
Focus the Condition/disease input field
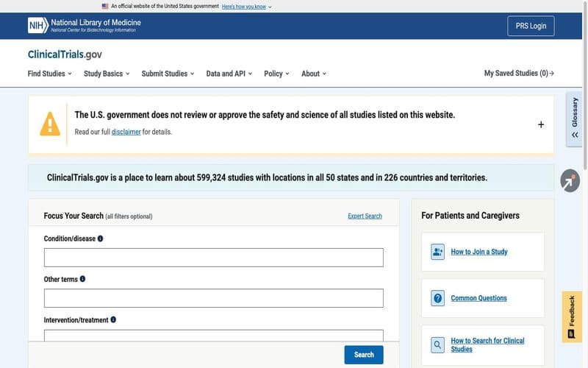tap(214, 257)
